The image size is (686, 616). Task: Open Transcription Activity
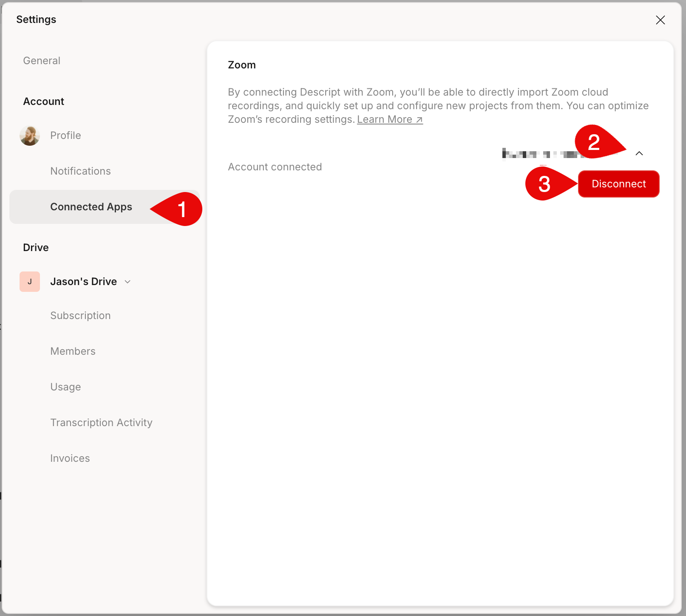(101, 423)
